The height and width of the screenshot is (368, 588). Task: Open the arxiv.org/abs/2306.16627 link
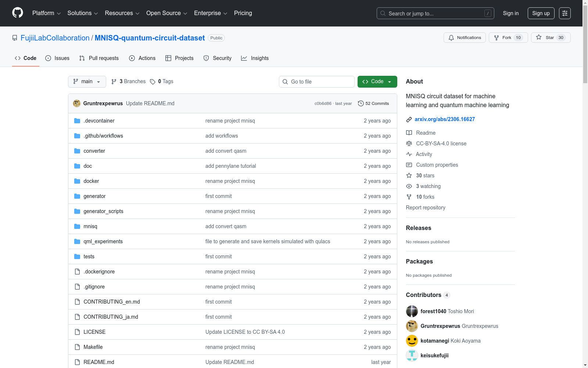point(445,119)
